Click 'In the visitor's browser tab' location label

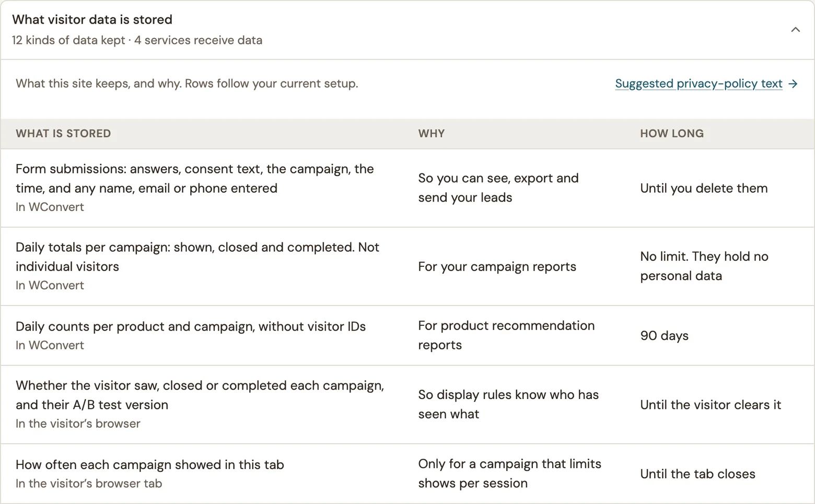pyautogui.click(x=89, y=484)
